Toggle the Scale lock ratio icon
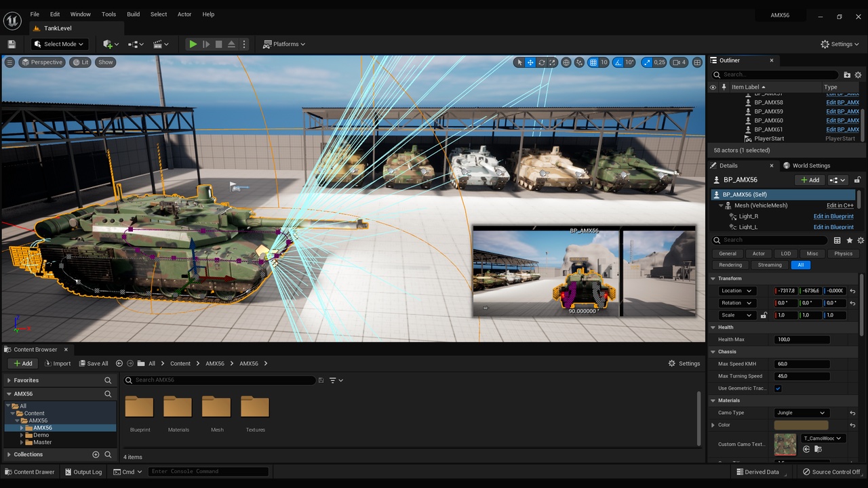This screenshot has width=868, height=488. click(764, 315)
